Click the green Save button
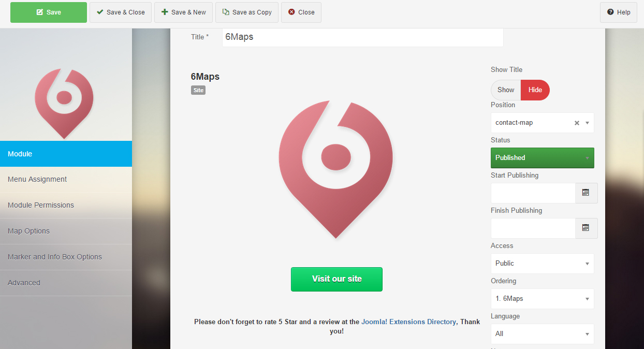Image resolution: width=644 pixels, height=349 pixels. [x=49, y=12]
